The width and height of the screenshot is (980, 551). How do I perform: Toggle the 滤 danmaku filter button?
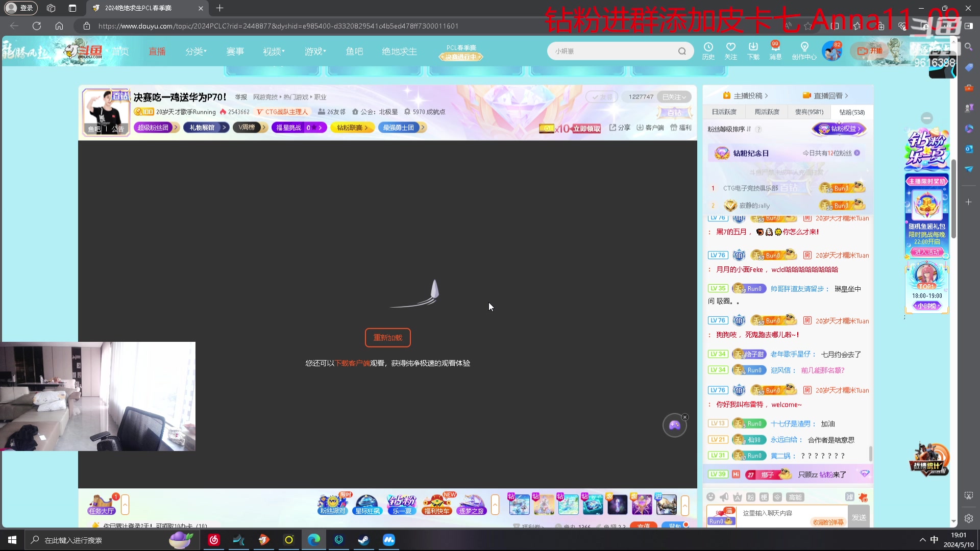coord(849,497)
